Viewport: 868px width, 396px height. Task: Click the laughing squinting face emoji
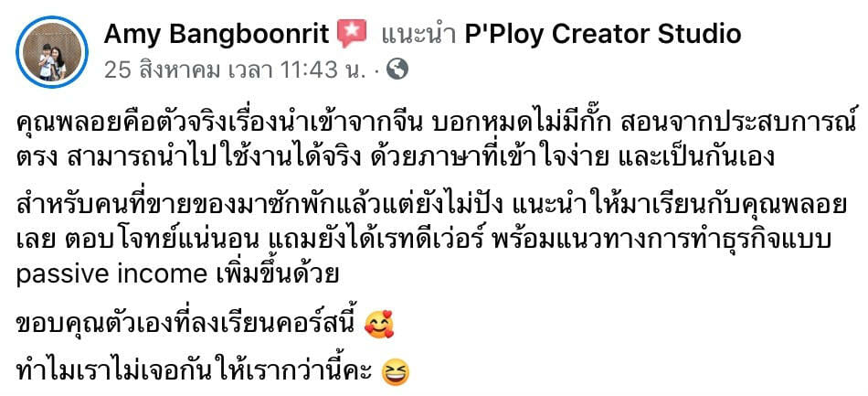point(396,372)
